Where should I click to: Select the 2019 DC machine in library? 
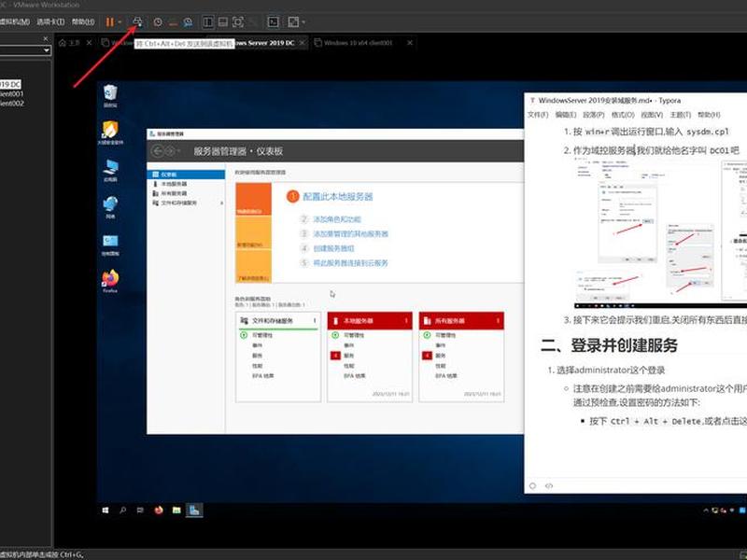coord(10,84)
